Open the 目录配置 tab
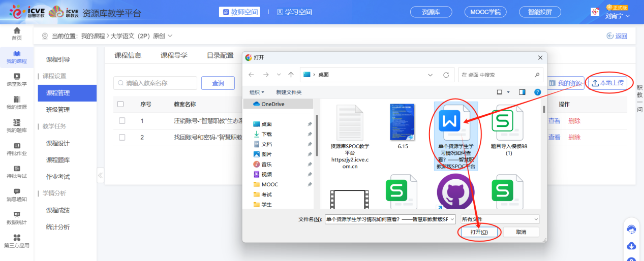The height and width of the screenshot is (261, 644). (x=220, y=55)
